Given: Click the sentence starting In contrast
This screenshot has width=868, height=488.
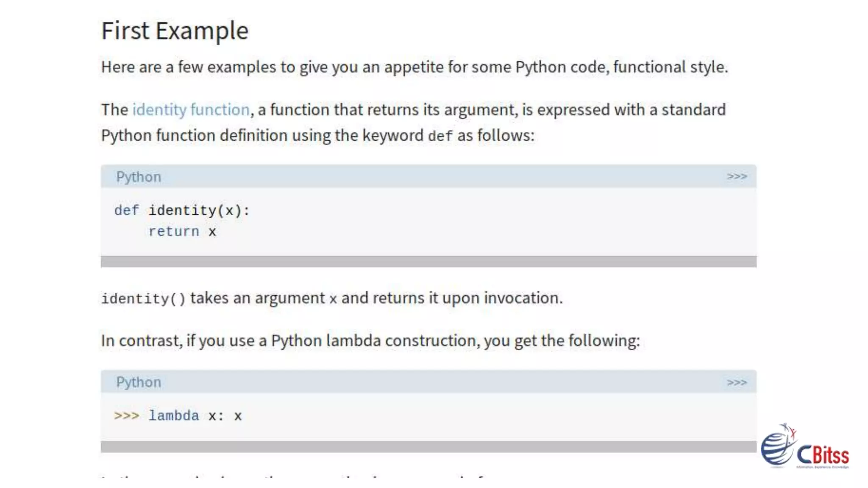Looking at the screenshot, I should (x=370, y=341).
